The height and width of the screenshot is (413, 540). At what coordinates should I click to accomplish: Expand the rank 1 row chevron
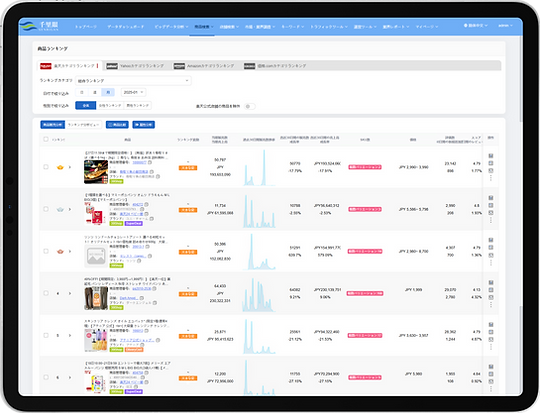pyautogui.click(x=70, y=167)
